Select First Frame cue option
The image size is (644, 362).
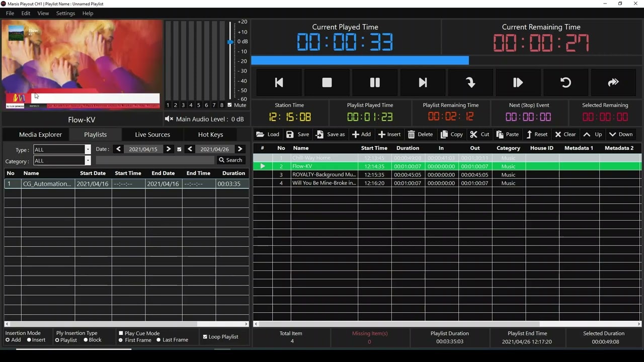click(121, 340)
